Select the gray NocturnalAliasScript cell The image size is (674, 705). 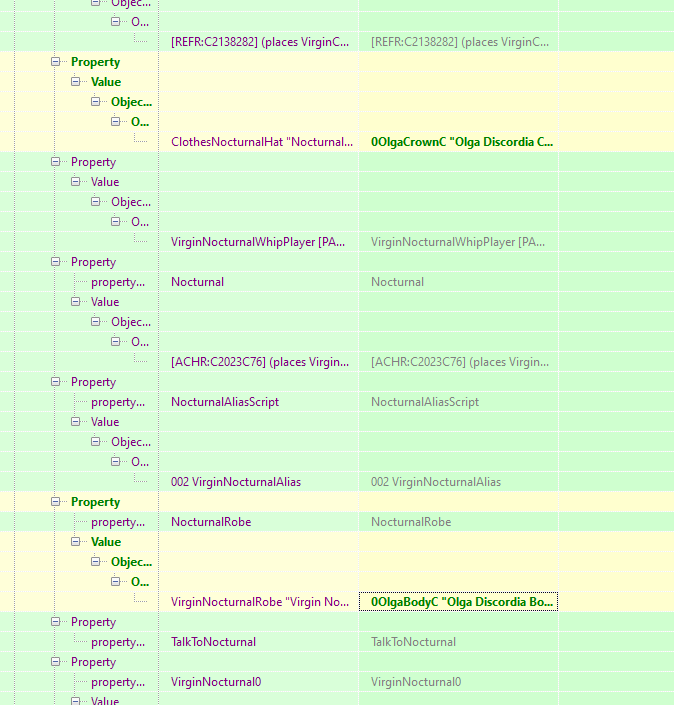458,402
